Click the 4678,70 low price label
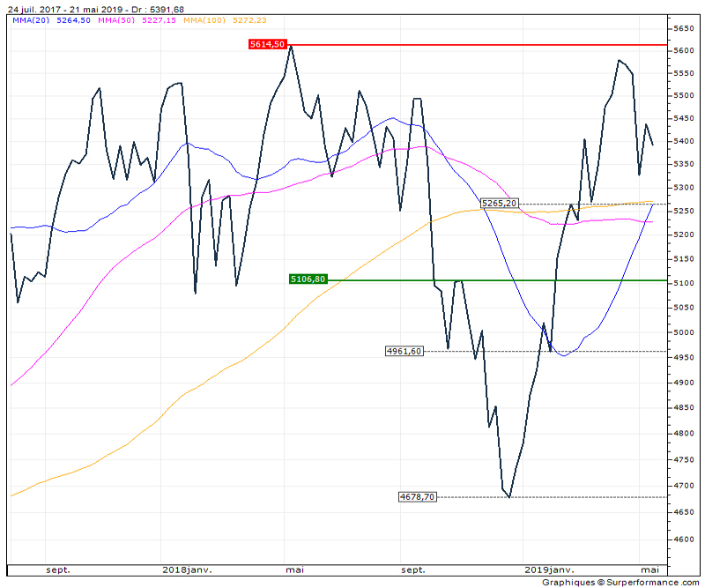This screenshot has width=705, height=588. click(417, 496)
